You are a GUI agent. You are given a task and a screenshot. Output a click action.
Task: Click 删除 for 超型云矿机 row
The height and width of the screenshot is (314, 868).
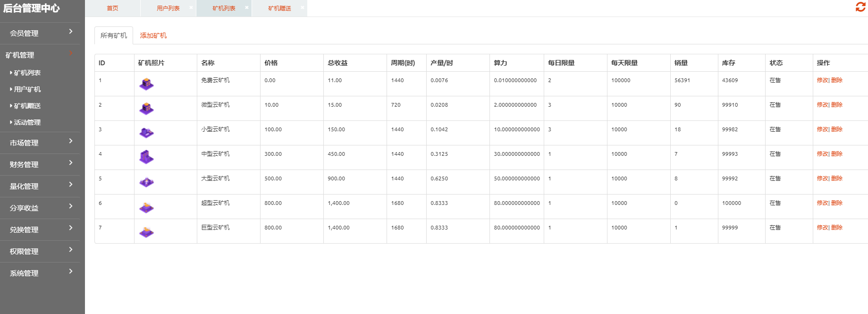(x=837, y=203)
